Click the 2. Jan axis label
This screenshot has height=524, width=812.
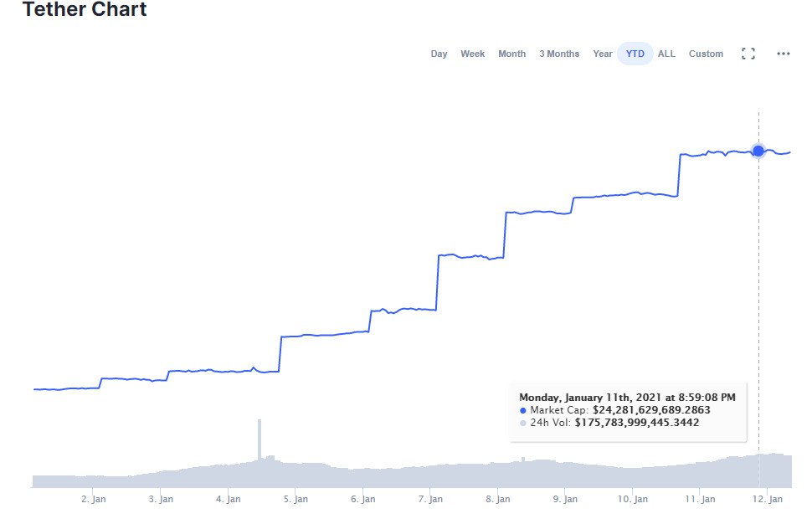(x=93, y=499)
